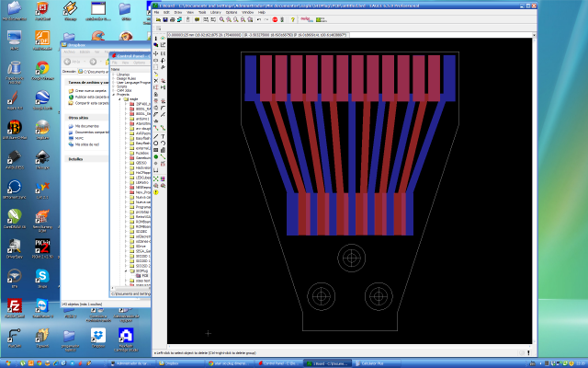
Task: Select the Move tool in left toolbar
Action: (155, 54)
